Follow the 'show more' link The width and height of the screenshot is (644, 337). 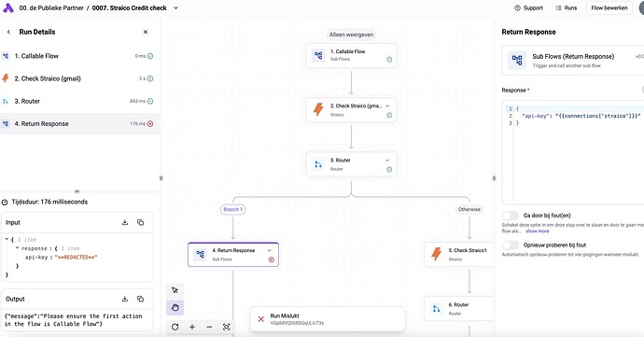point(538,231)
